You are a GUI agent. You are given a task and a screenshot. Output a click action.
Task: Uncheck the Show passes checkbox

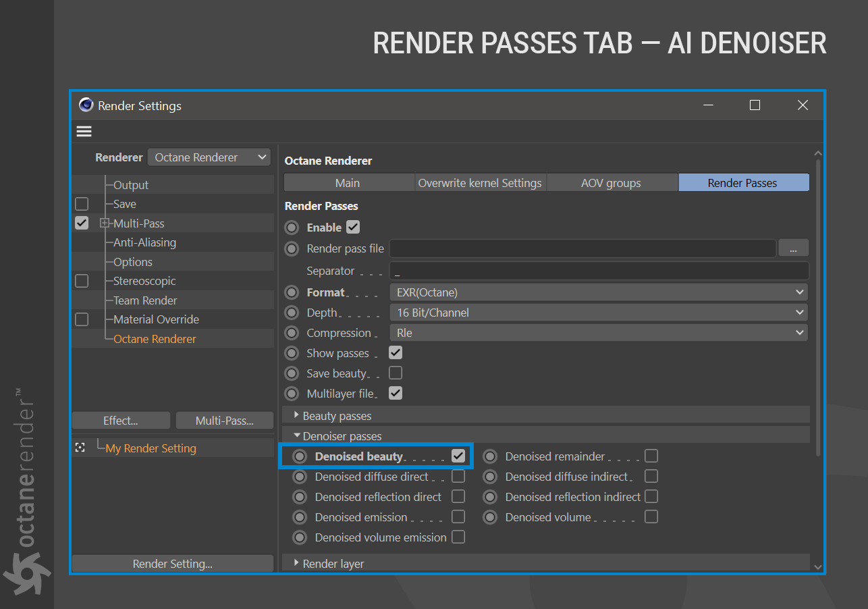(396, 352)
